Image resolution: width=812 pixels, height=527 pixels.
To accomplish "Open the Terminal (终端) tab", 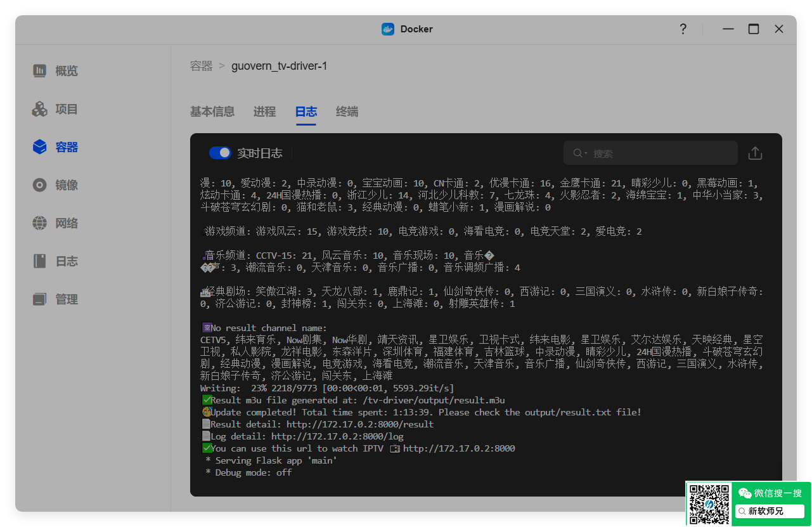I will pos(347,112).
